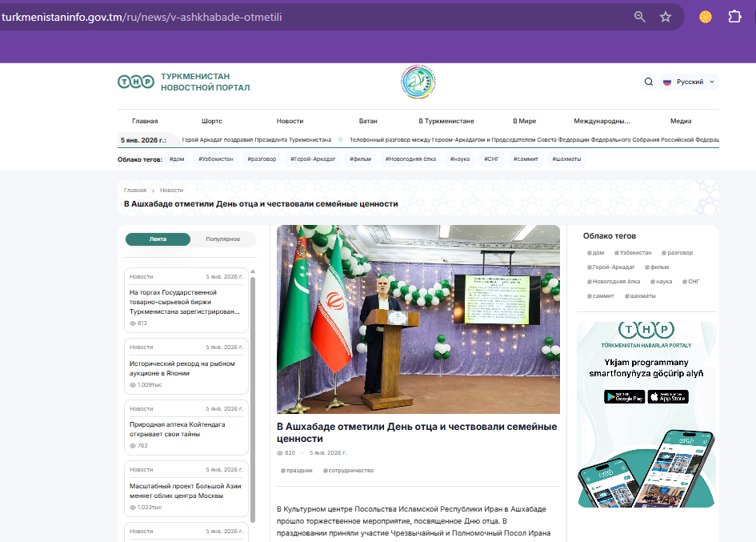Open the browser extensions puzzle icon
The height and width of the screenshot is (542, 756).
click(x=734, y=17)
